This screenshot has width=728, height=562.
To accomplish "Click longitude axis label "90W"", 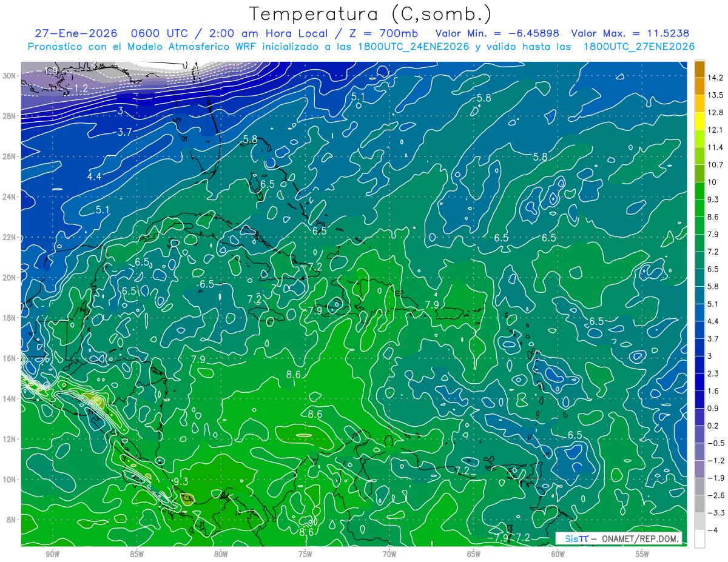I will pos(52,554).
